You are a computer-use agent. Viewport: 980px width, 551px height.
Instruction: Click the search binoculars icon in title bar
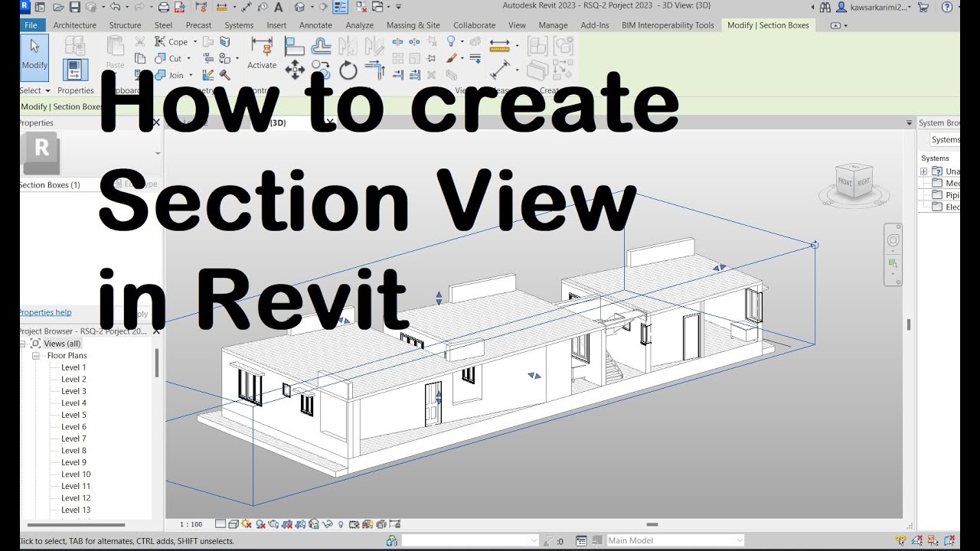[x=825, y=7]
